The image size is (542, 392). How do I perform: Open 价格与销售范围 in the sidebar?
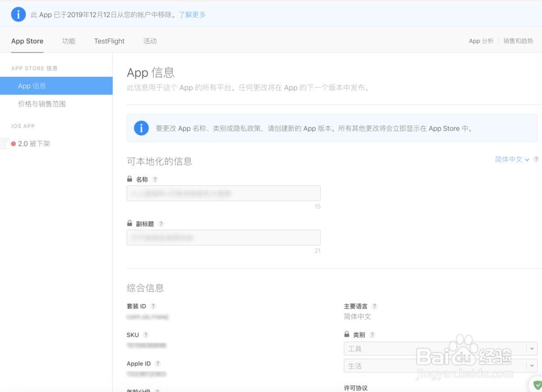click(42, 104)
